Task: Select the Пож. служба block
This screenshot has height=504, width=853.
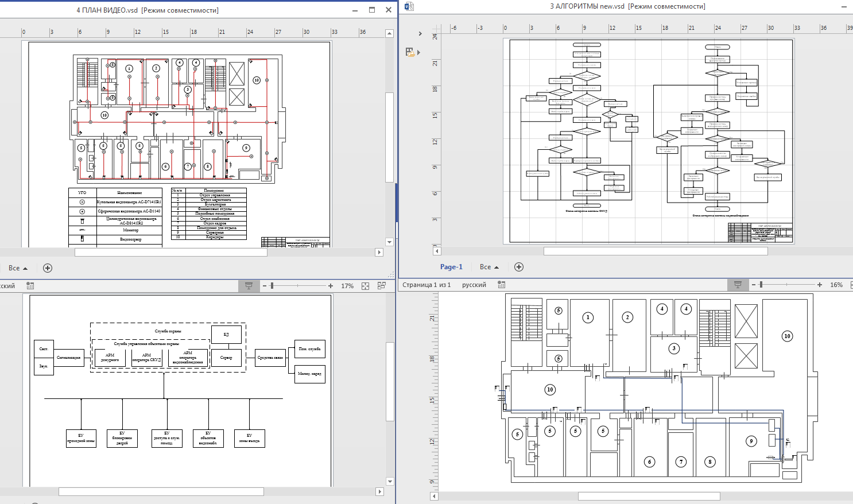Action: (310, 349)
